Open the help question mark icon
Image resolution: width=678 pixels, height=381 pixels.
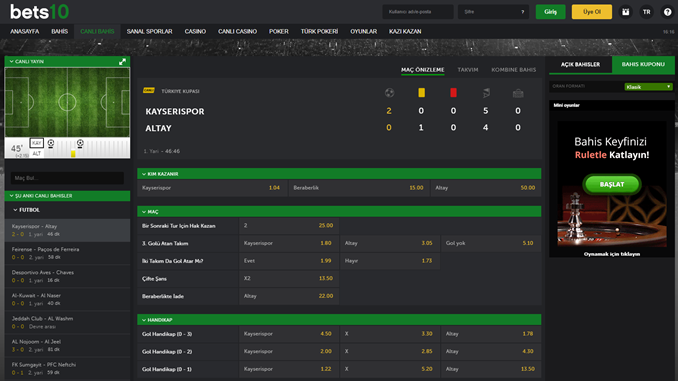pyautogui.click(x=667, y=12)
